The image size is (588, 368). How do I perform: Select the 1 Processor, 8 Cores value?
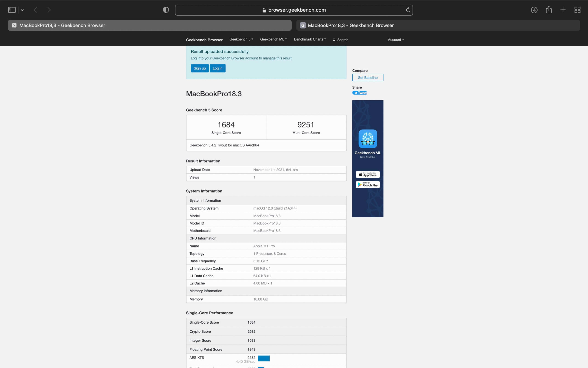[269, 254]
